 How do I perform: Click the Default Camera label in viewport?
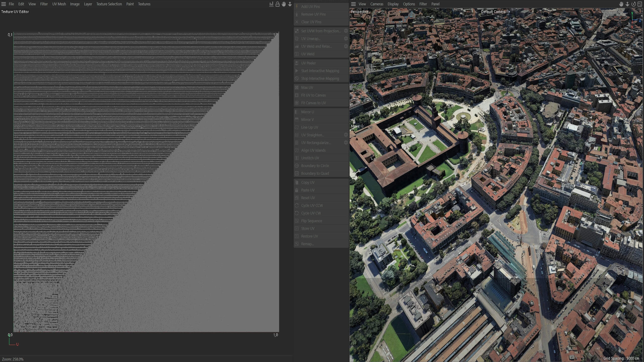click(493, 12)
